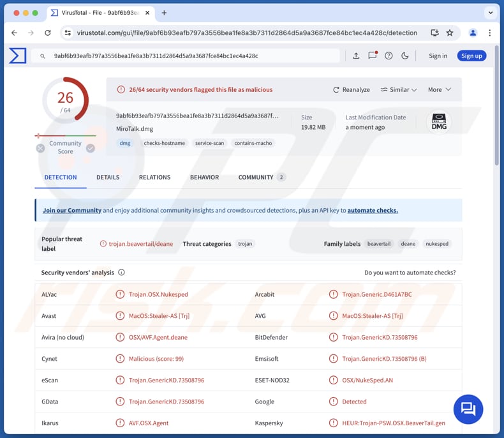Open the chat bubble floating button
504x438 pixels.
pos(468,409)
